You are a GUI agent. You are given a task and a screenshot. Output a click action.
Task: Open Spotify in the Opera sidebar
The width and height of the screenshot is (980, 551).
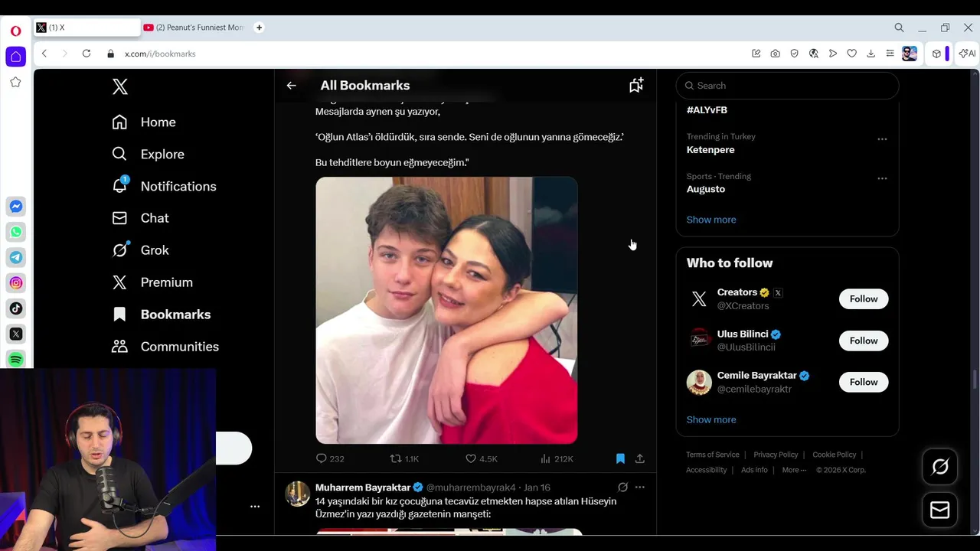(15, 359)
